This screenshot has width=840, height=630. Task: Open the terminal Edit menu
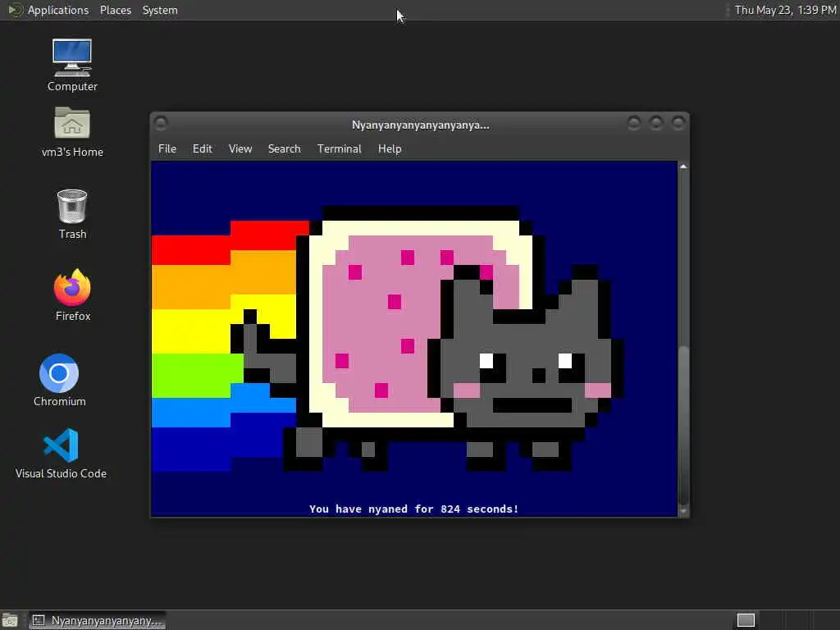[x=203, y=149]
